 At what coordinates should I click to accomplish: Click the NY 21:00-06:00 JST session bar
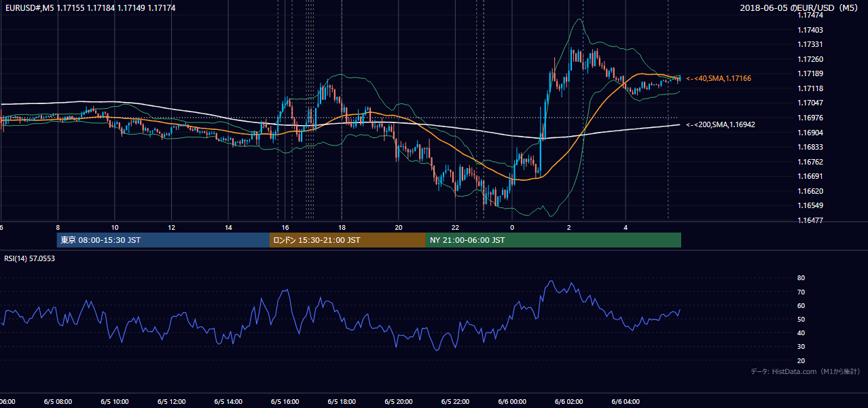tap(554, 240)
